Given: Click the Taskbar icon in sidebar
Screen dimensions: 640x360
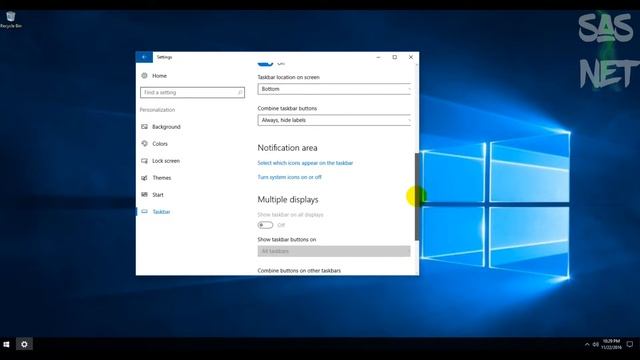Looking at the screenshot, I should (144, 211).
